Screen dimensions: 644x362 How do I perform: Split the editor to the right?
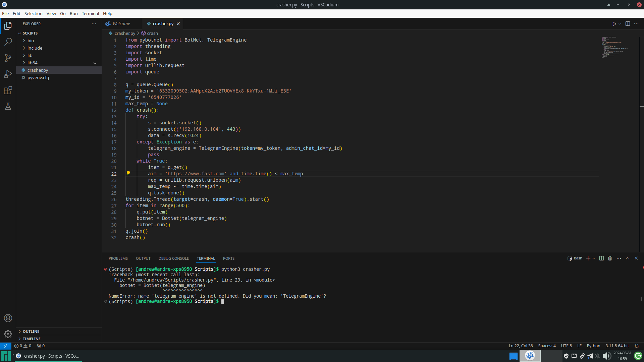pos(628,24)
